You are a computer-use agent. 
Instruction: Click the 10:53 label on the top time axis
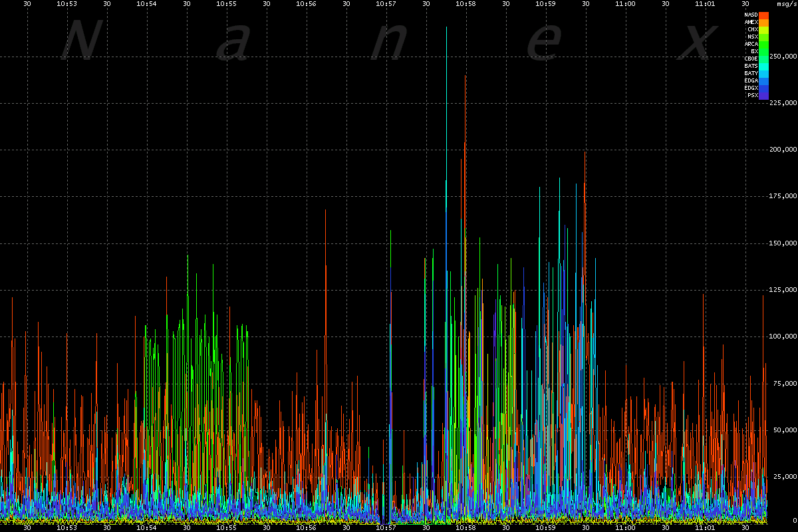tap(67, 3)
